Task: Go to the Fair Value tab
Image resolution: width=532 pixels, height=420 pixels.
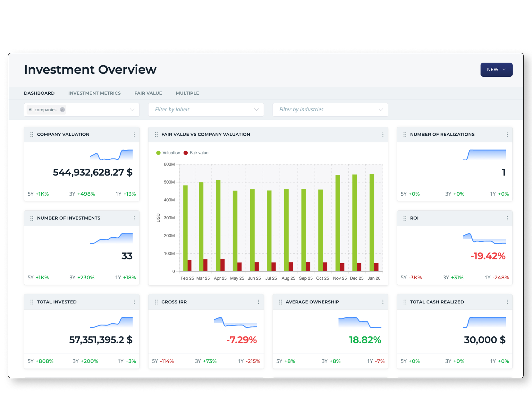Action: click(148, 93)
